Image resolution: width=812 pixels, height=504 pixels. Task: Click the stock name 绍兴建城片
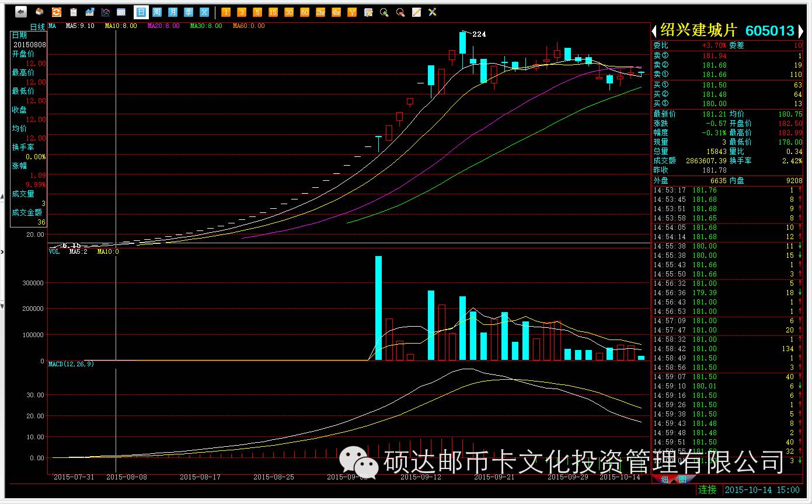pyautogui.click(x=699, y=31)
